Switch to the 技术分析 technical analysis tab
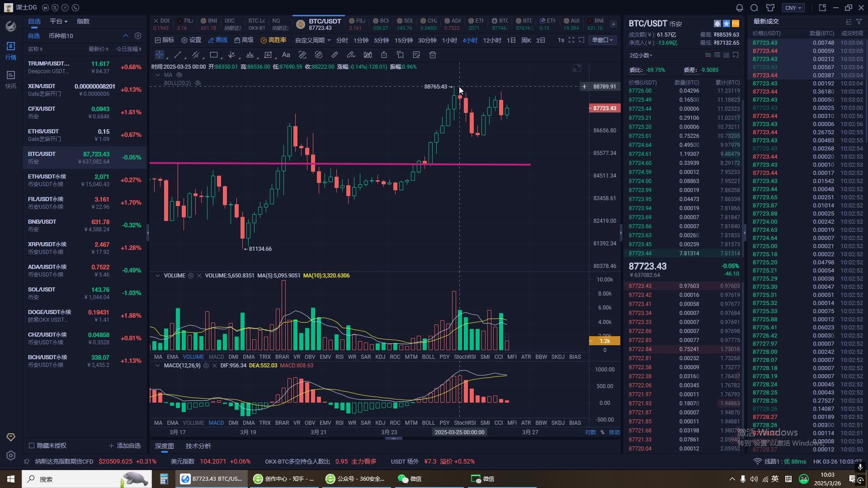This screenshot has width=868, height=488. [198, 446]
